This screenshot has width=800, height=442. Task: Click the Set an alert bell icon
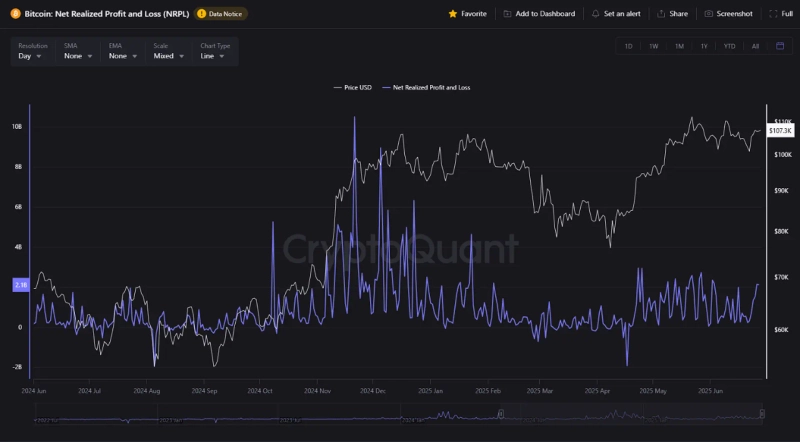coord(596,14)
